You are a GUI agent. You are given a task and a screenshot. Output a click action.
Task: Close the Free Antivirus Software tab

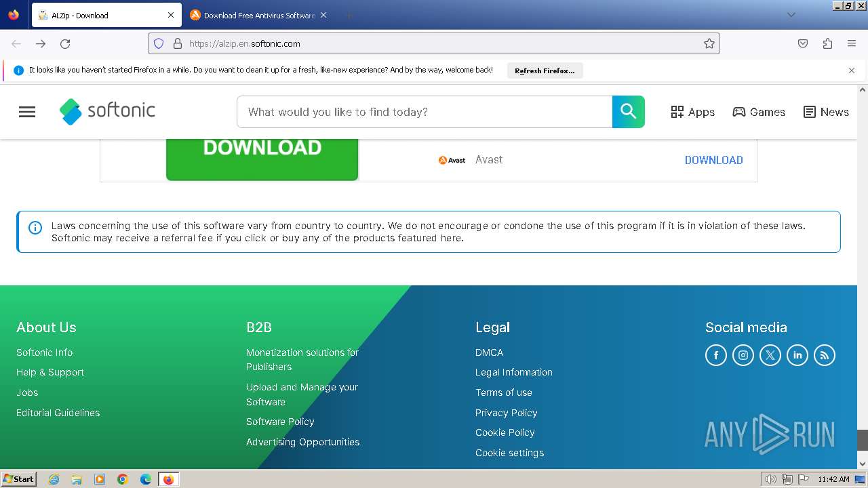coord(323,15)
